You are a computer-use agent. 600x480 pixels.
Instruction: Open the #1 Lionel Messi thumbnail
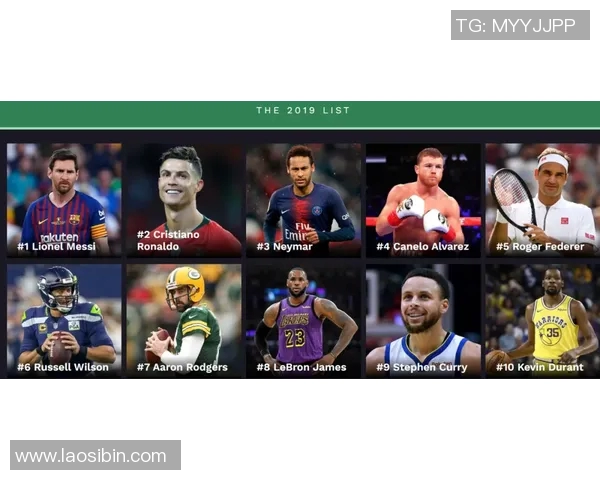[x=64, y=199]
